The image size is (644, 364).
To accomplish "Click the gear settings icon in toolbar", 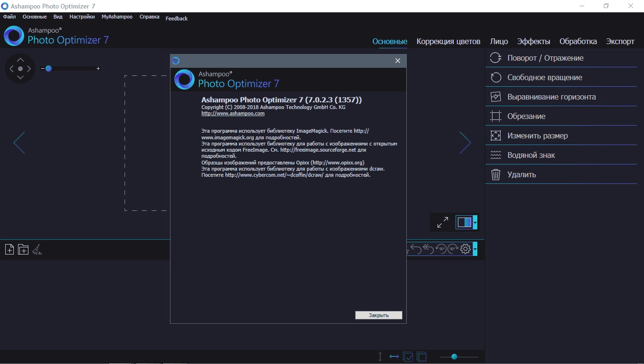I will click(x=465, y=249).
